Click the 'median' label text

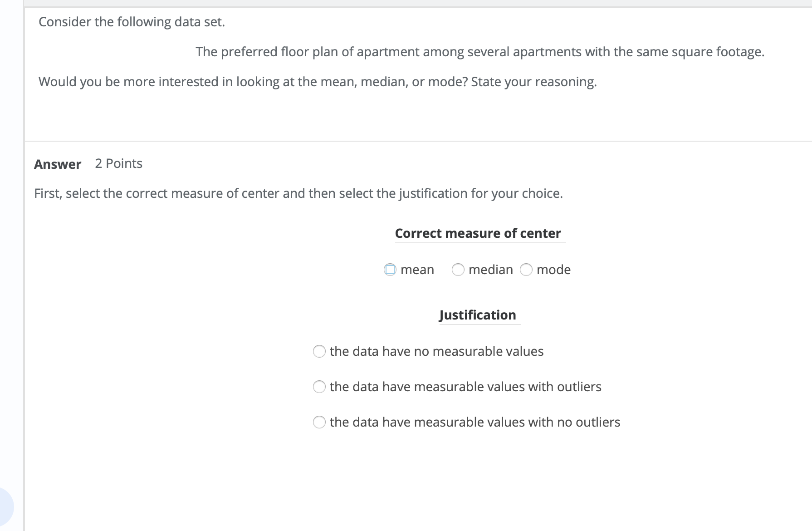point(490,270)
